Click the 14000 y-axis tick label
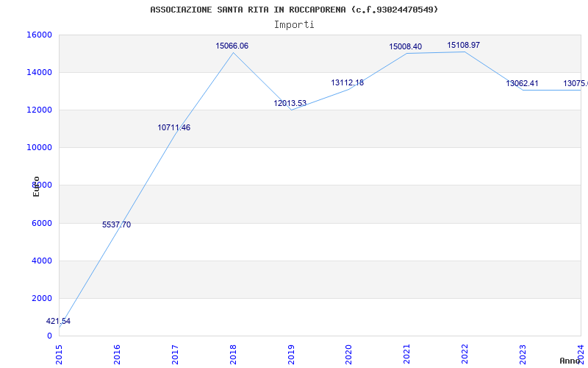Screen dimensions: 588x368 (x=39, y=72)
